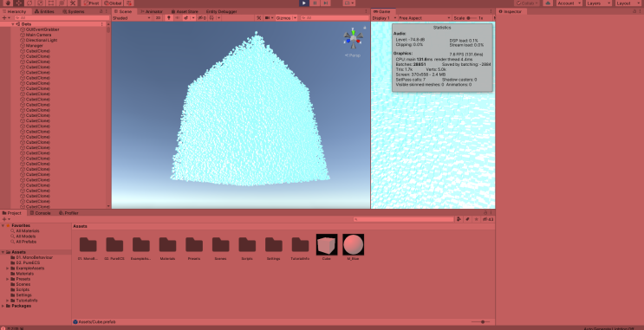Adjust the Game view Scale slider
This screenshot has width=644, height=330.
coord(472,18)
